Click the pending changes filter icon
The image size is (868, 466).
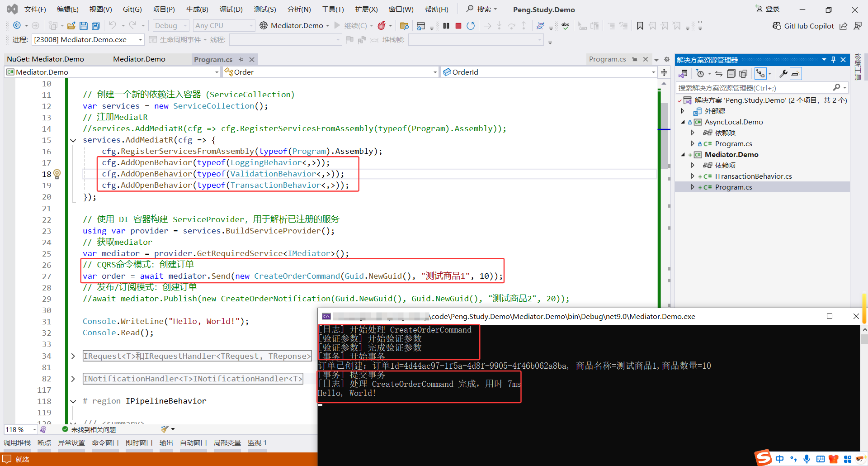700,73
